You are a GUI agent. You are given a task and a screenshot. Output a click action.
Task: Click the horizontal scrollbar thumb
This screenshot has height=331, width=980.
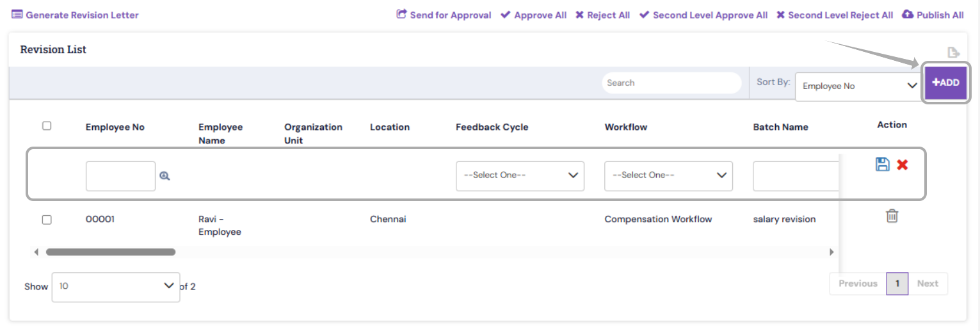pos(111,252)
